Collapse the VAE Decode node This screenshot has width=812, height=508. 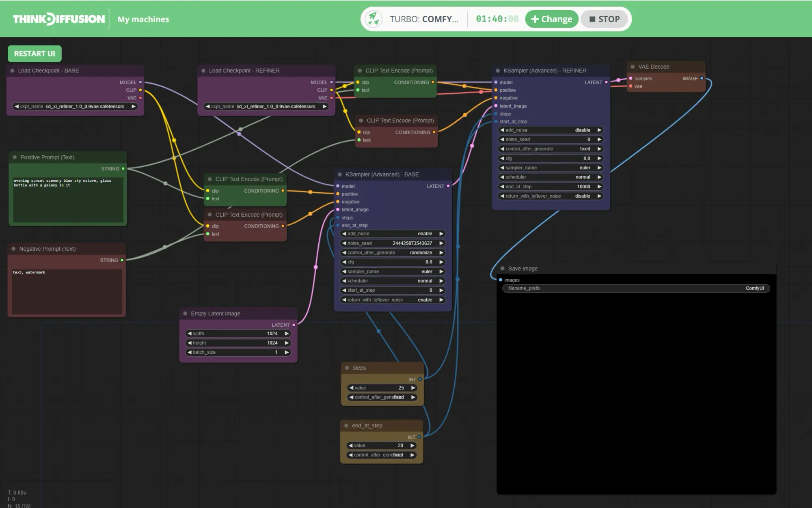[x=632, y=66]
